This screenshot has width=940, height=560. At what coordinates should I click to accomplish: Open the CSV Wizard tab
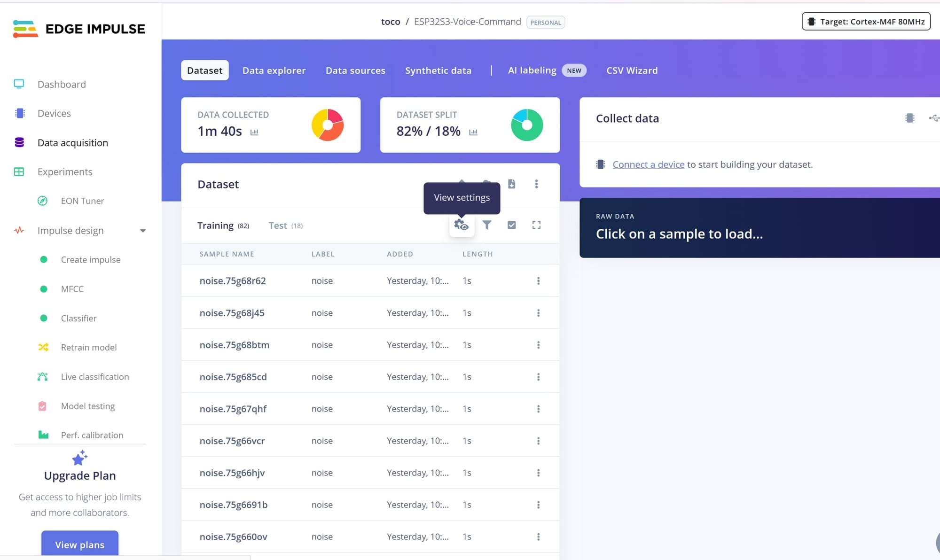pyautogui.click(x=632, y=70)
